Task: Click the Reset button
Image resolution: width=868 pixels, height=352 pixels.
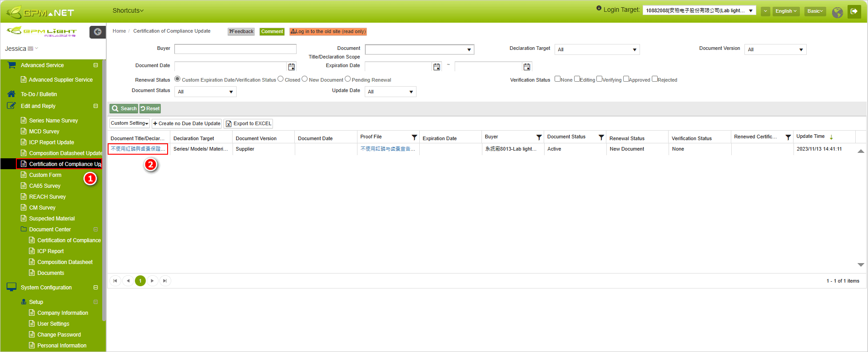Action: [150, 108]
